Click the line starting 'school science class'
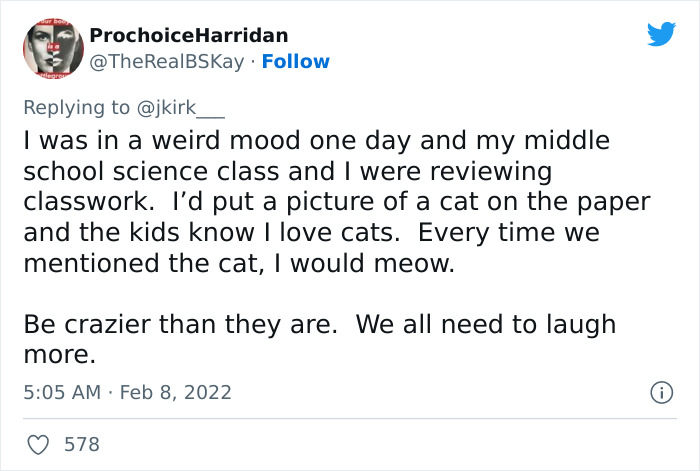 click(x=288, y=172)
